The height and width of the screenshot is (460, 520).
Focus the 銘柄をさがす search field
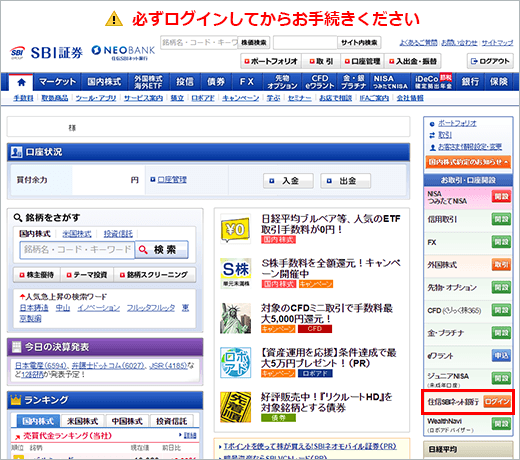coord(77,250)
